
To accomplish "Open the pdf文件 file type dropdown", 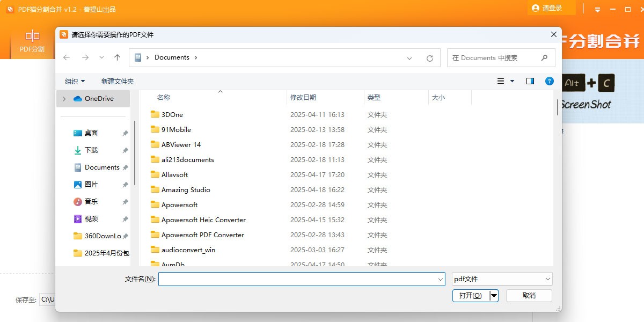I will pyautogui.click(x=502, y=279).
